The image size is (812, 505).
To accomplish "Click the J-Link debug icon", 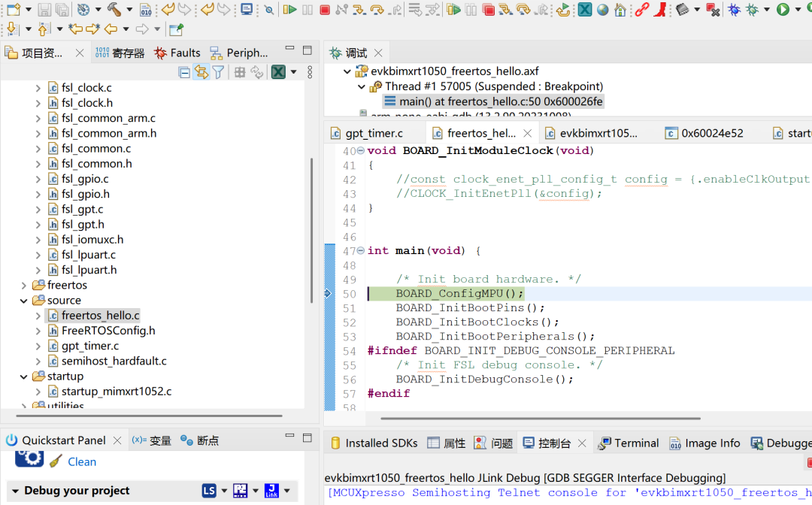I will (272, 491).
